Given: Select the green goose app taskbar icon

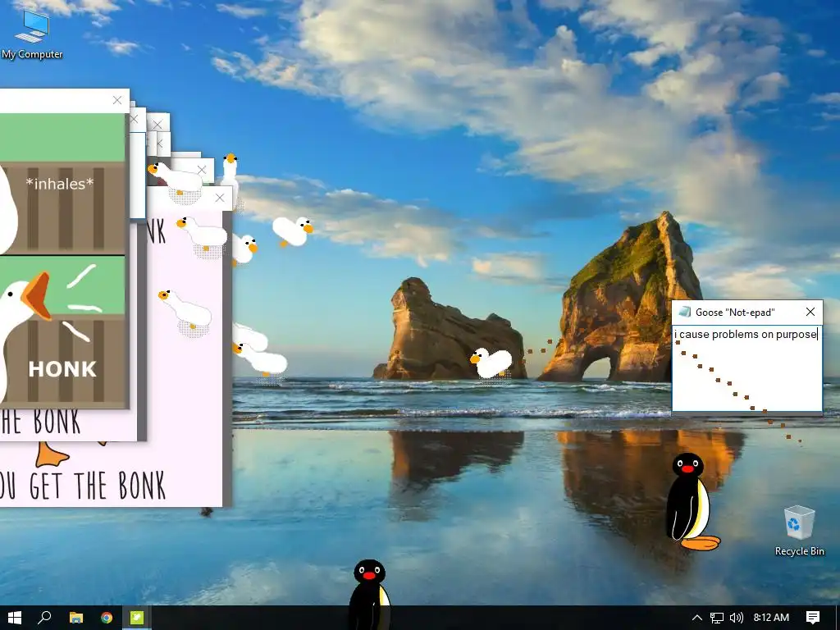Looking at the screenshot, I should point(137,618).
